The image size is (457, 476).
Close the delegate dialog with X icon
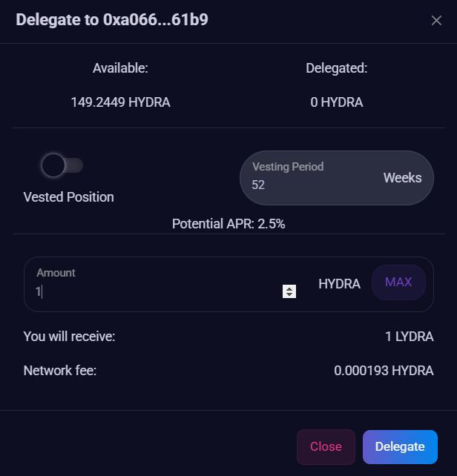click(436, 21)
